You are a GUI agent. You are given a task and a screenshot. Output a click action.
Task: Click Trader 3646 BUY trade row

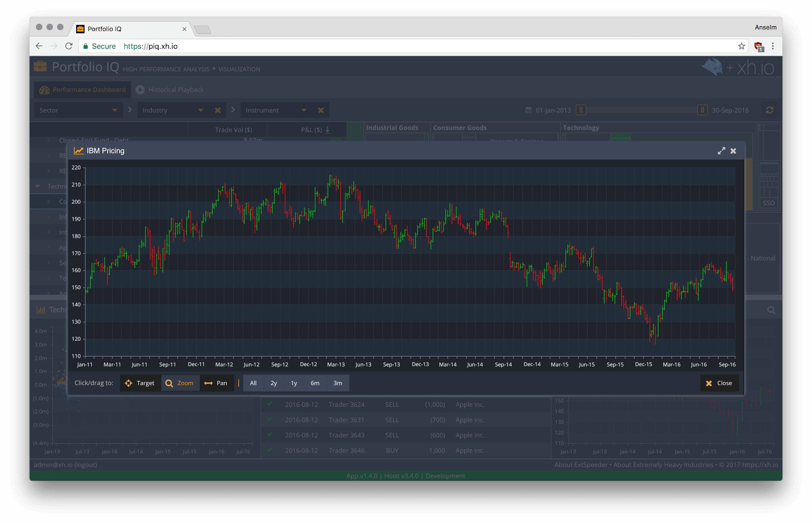(x=406, y=450)
